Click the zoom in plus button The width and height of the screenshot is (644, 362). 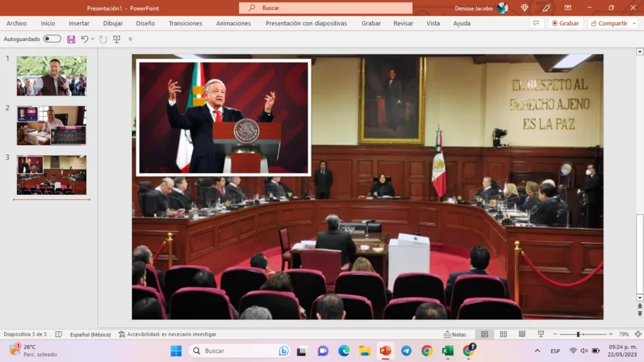[611, 334]
